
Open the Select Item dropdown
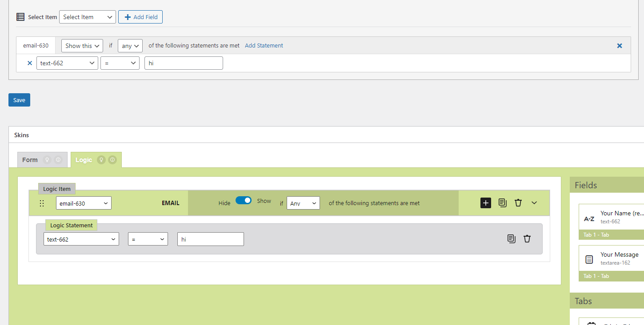click(x=87, y=17)
